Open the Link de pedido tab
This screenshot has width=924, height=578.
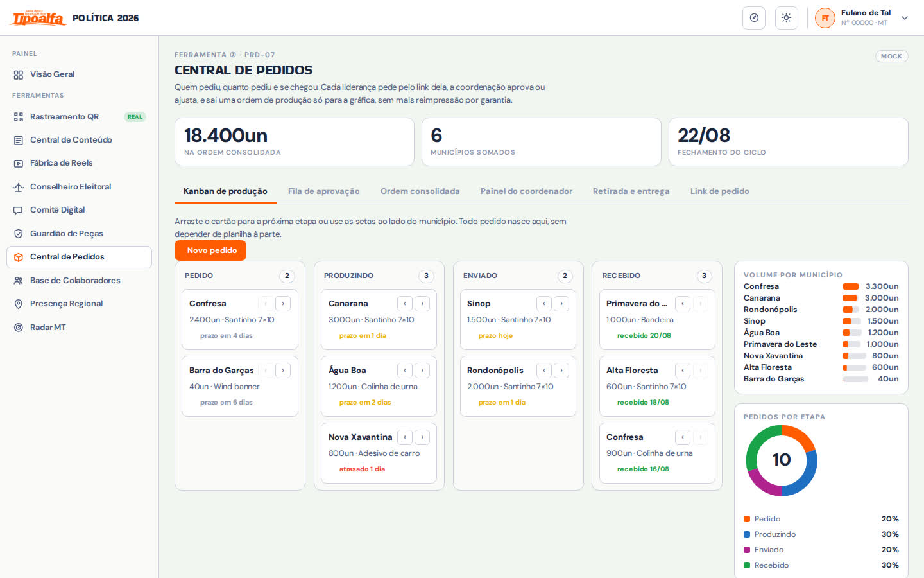[719, 191]
